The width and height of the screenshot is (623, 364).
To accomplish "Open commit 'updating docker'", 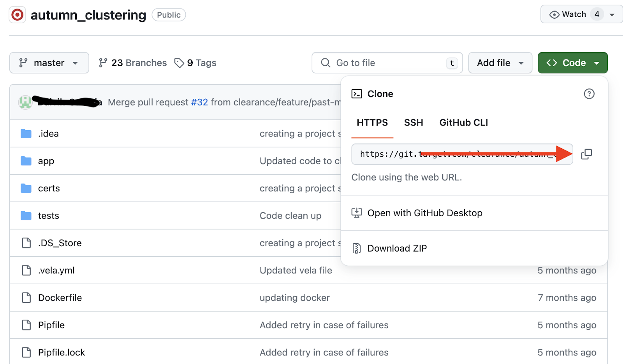I will pyautogui.click(x=295, y=298).
